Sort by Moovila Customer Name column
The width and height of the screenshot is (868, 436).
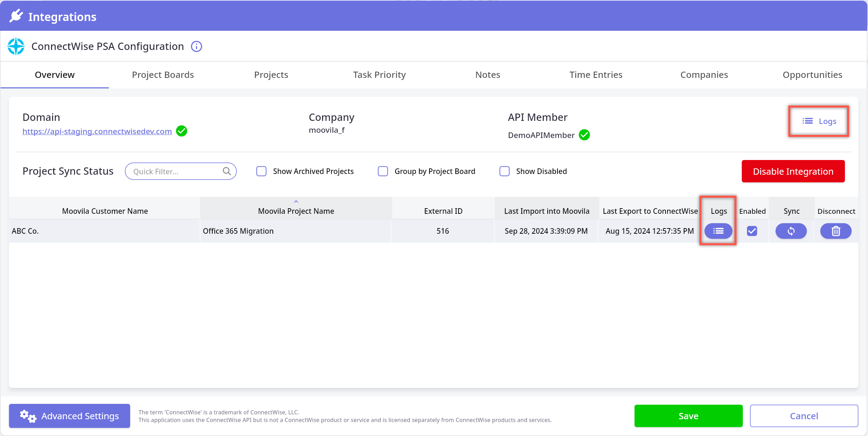click(105, 211)
